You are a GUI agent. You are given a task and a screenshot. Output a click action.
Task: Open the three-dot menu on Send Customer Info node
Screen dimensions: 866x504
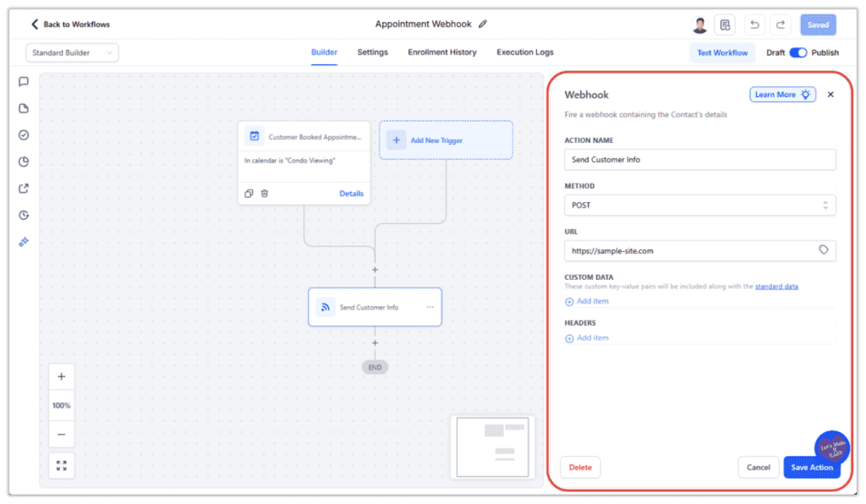tap(430, 307)
